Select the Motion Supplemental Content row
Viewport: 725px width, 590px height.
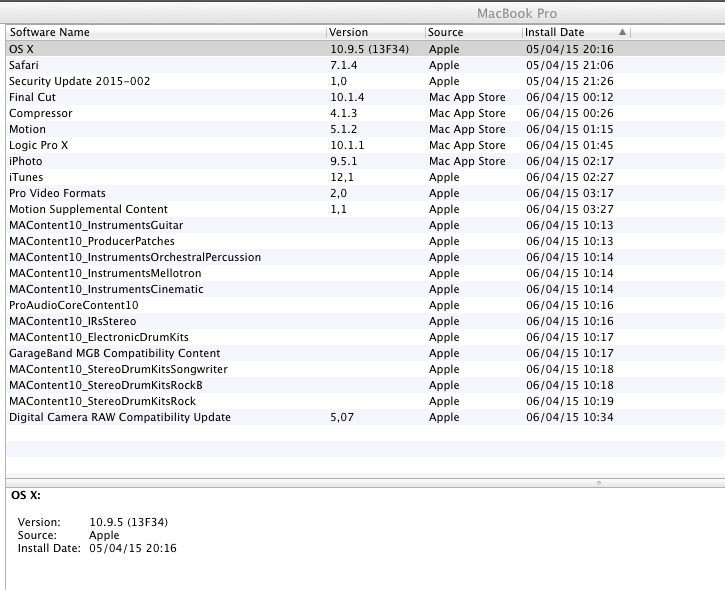[x=366, y=209]
